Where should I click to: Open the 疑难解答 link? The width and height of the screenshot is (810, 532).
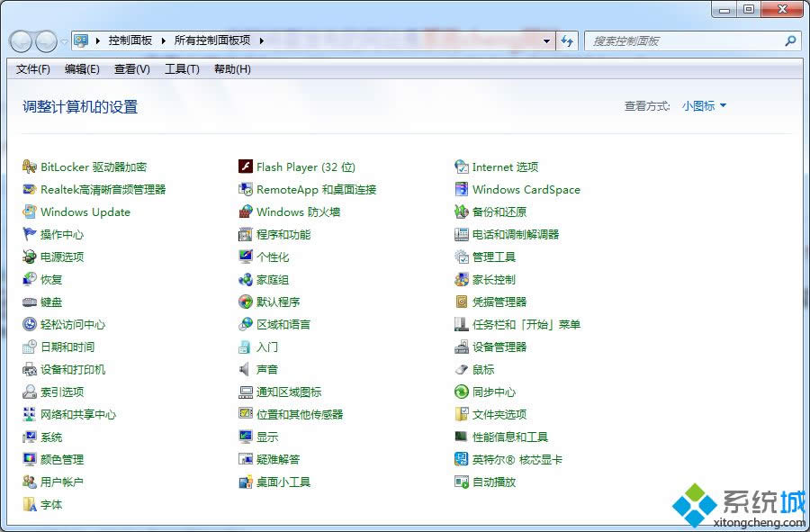[x=278, y=459]
